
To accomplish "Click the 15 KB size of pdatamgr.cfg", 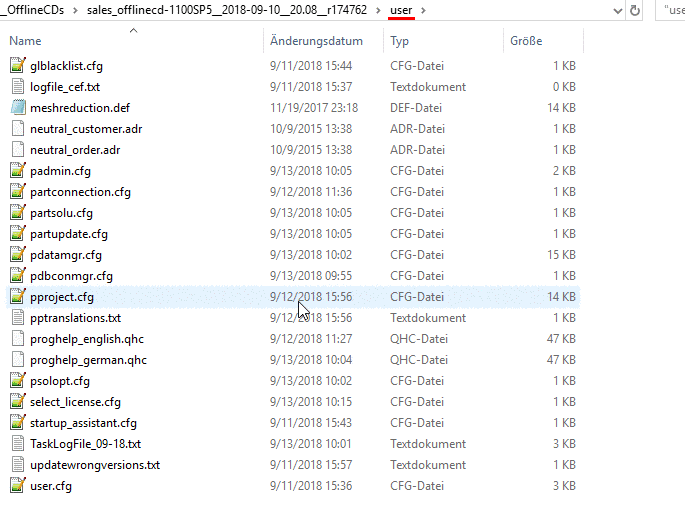I will click(x=561, y=255).
